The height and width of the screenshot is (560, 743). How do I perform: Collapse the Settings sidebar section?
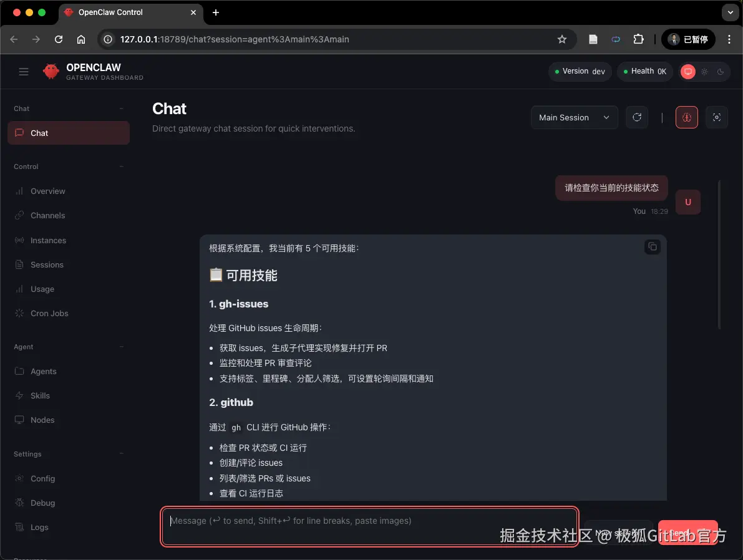(69, 454)
